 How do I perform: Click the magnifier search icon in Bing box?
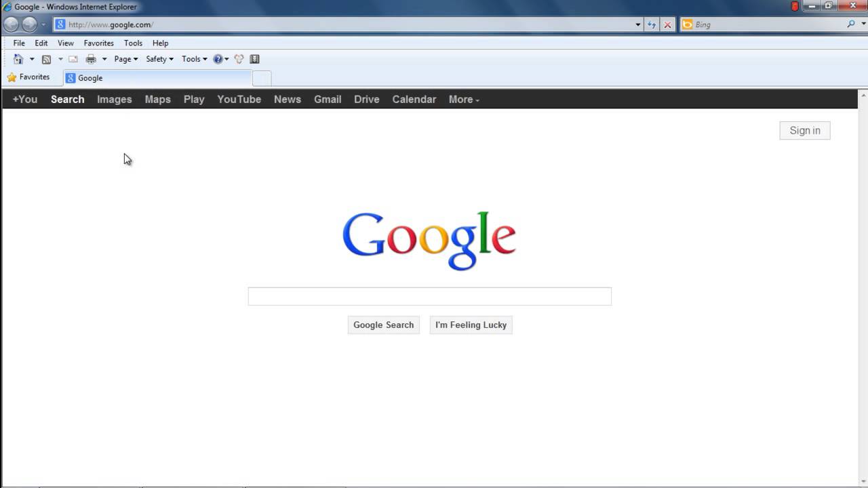pyautogui.click(x=851, y=24)
